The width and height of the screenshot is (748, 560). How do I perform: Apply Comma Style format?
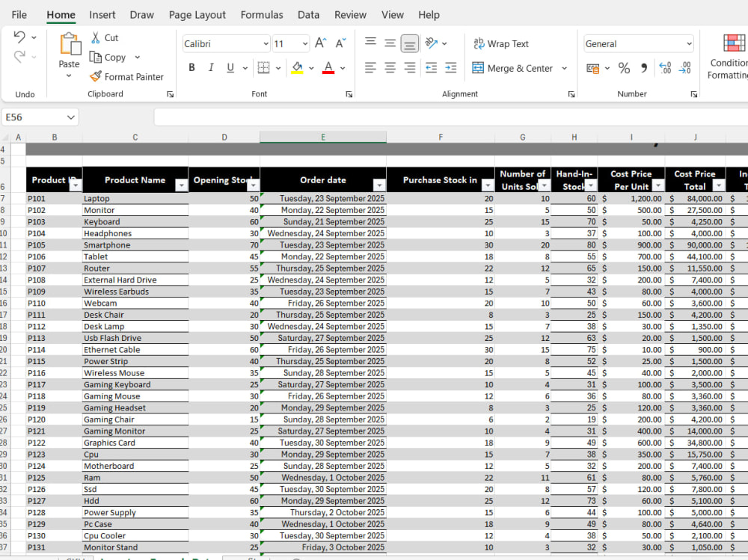click(x=644, y=68)
